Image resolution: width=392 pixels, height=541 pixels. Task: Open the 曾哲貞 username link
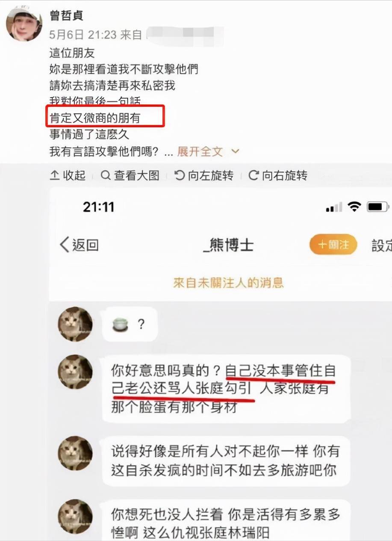tap(66, 16)
